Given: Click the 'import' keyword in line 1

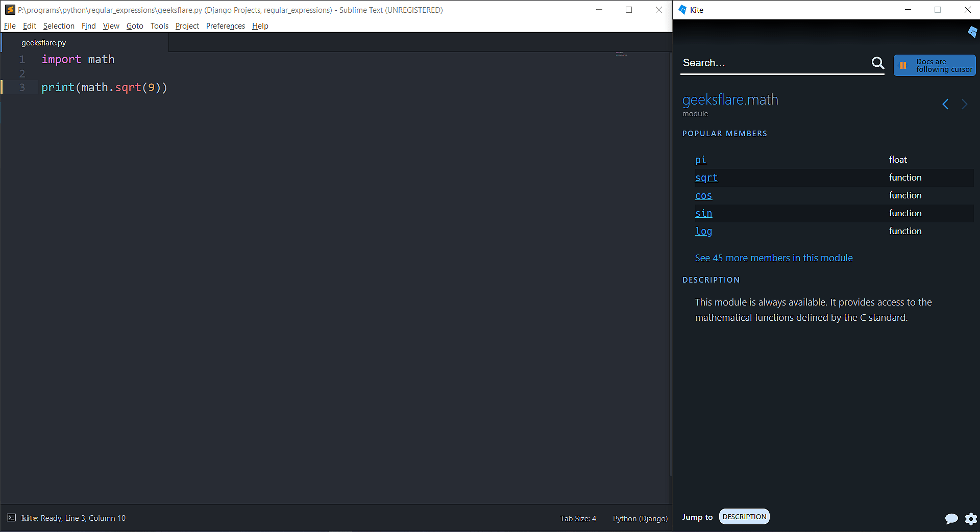Looking at the screenshot, I should point(61,59).
